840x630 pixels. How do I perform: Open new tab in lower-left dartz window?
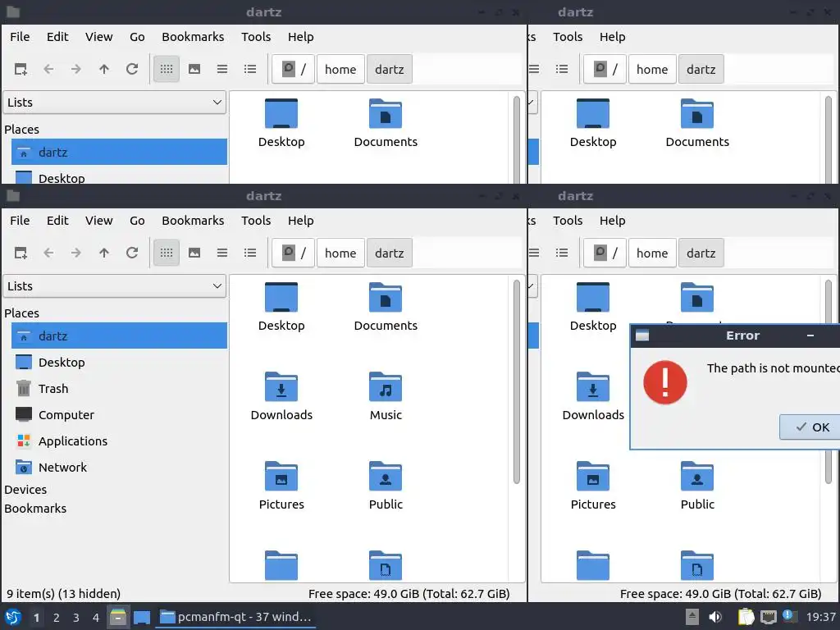click(21, 253)
